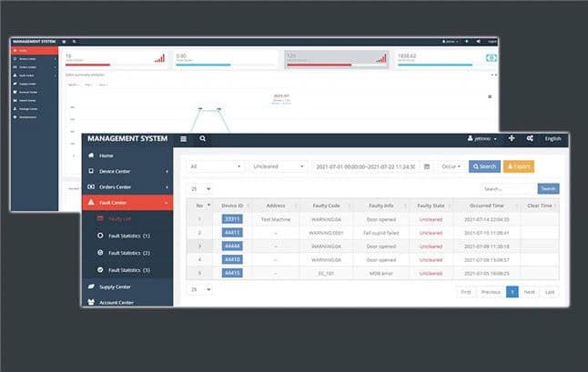Click the warning triangle icon of Fault Center
The height and width of the screenshot is (372, 588).
coord(90,203)
